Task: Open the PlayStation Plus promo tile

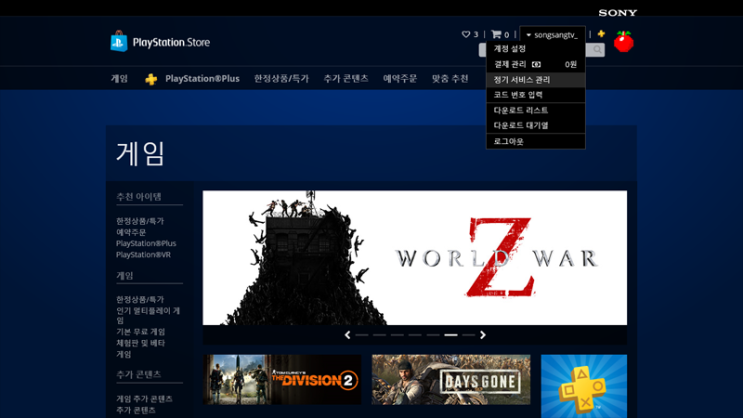Action: (584, 386)
